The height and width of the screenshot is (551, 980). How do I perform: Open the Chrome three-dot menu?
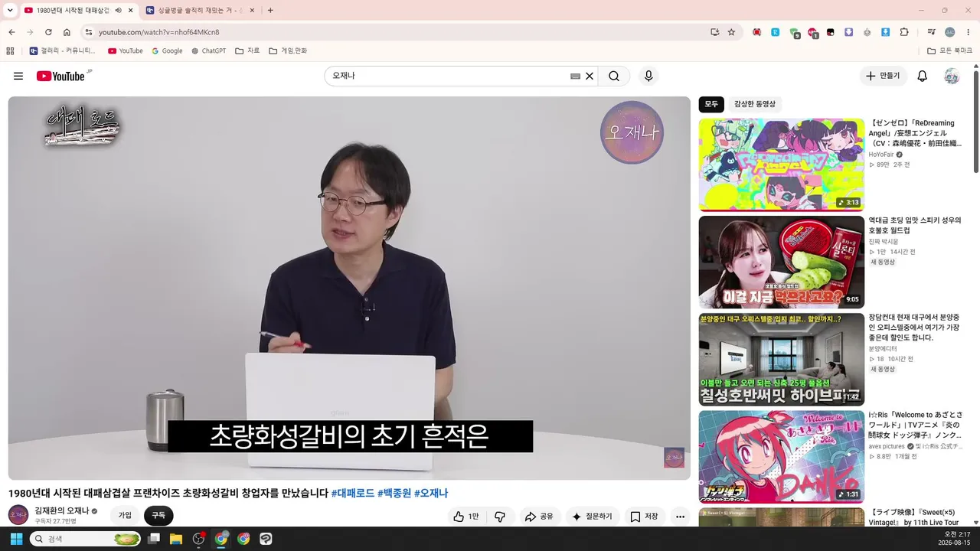pyautogui.click(x=969, y=32)
